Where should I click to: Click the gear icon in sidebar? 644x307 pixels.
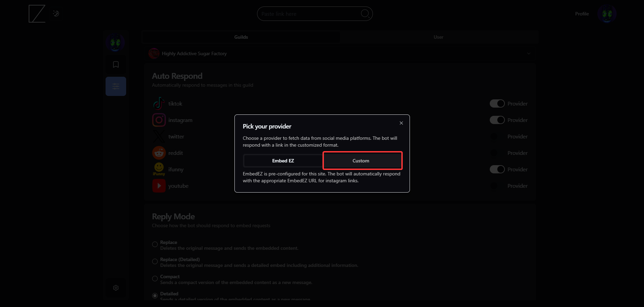click(116, 288)
